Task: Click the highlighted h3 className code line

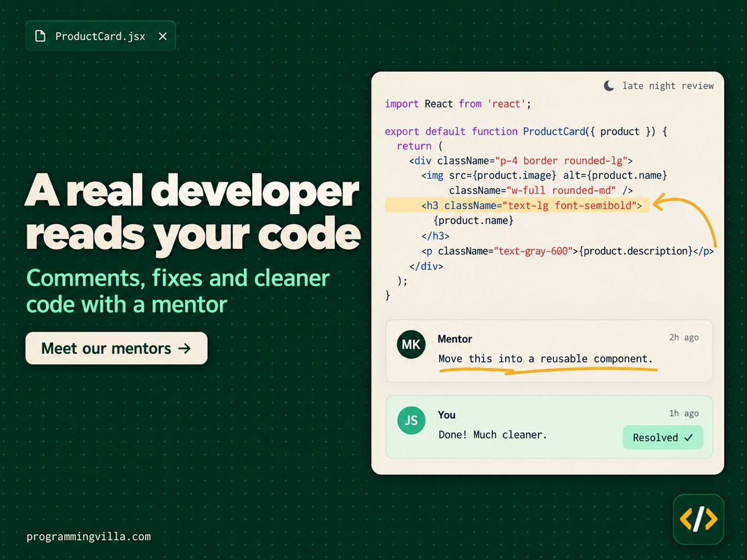Action: tap(517, 205)
